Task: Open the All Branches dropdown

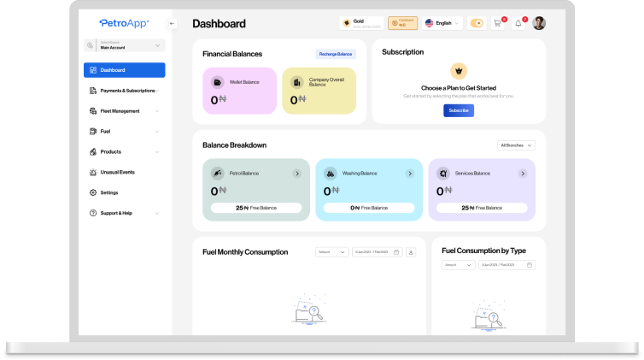Action: 516,145
